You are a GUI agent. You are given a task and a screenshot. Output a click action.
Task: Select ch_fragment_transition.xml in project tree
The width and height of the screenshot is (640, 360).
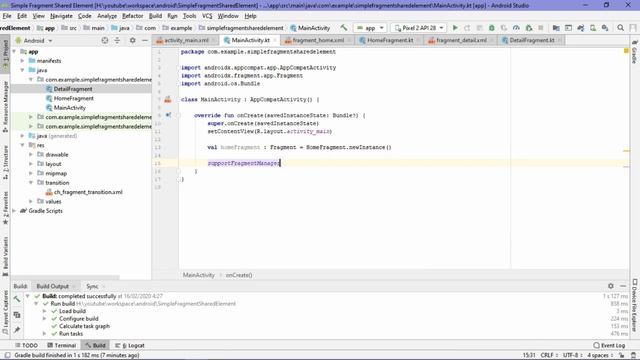(88, 192)
